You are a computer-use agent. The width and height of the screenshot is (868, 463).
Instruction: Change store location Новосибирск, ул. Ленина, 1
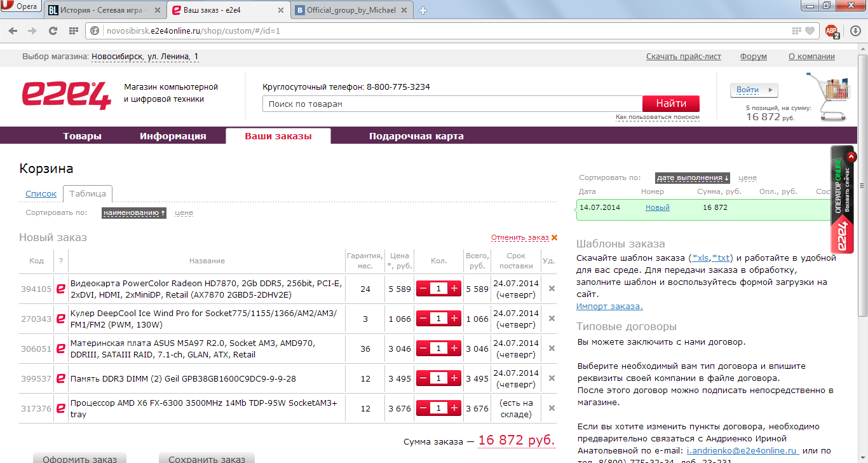tap(145, 57)
